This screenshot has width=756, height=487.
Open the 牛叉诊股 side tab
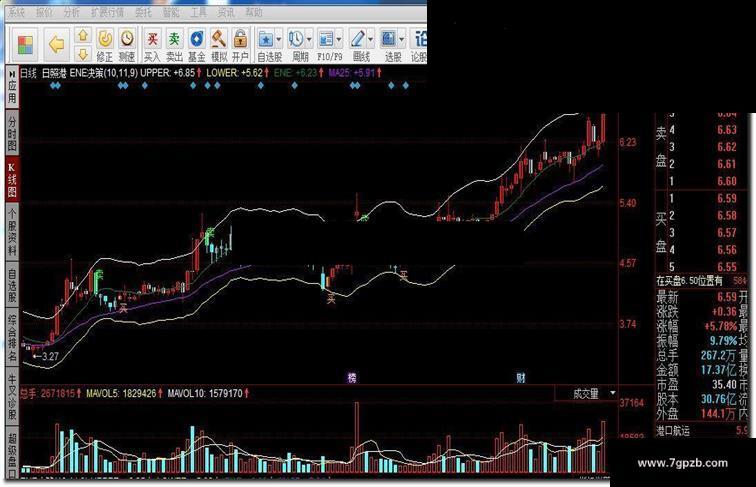(x=12, y=396)
